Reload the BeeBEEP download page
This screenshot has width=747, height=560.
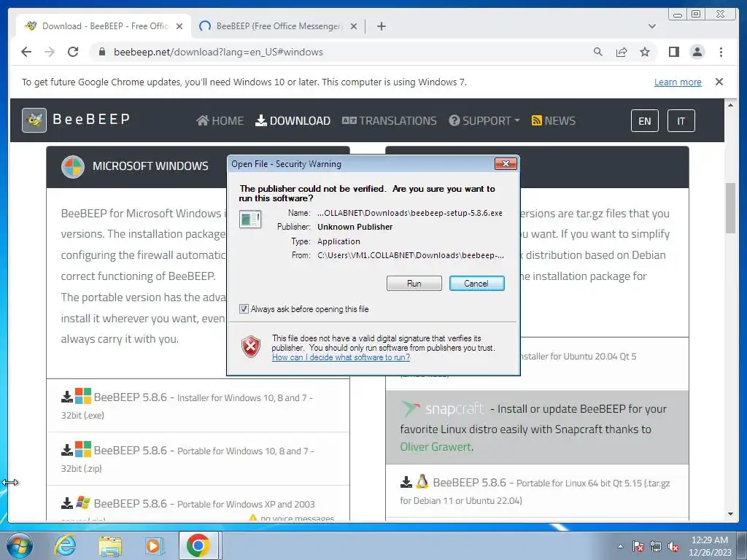pos(73,52)
